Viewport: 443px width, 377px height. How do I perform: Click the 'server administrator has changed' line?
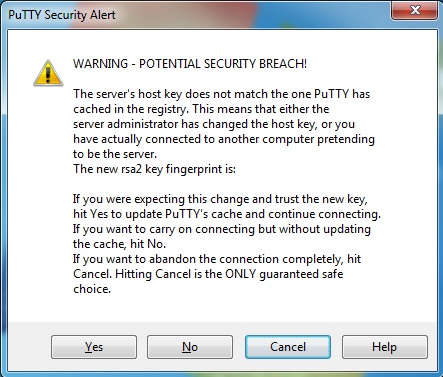[x=214, y=124]
